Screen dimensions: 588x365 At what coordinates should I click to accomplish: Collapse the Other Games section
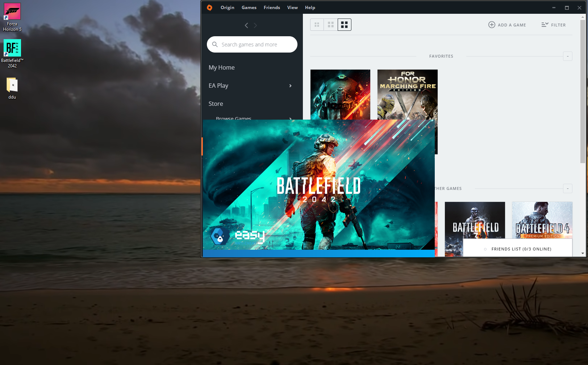click(568, 188)
